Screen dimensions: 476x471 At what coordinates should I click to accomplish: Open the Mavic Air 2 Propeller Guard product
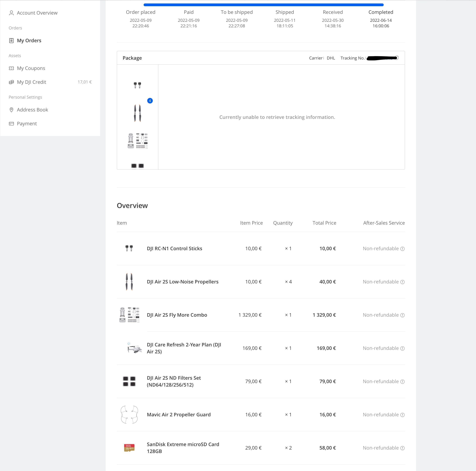179,415
